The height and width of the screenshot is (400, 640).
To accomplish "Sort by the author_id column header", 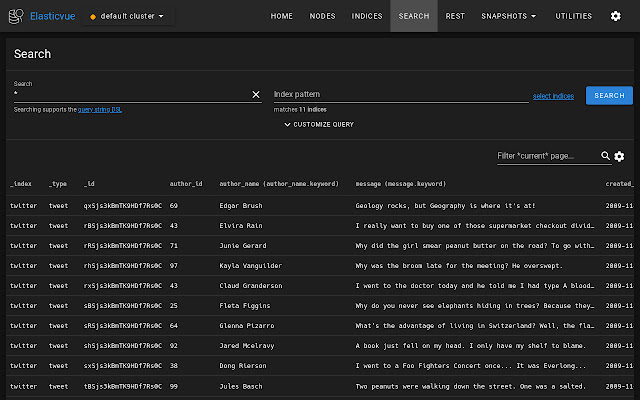I will pos(186,184).
